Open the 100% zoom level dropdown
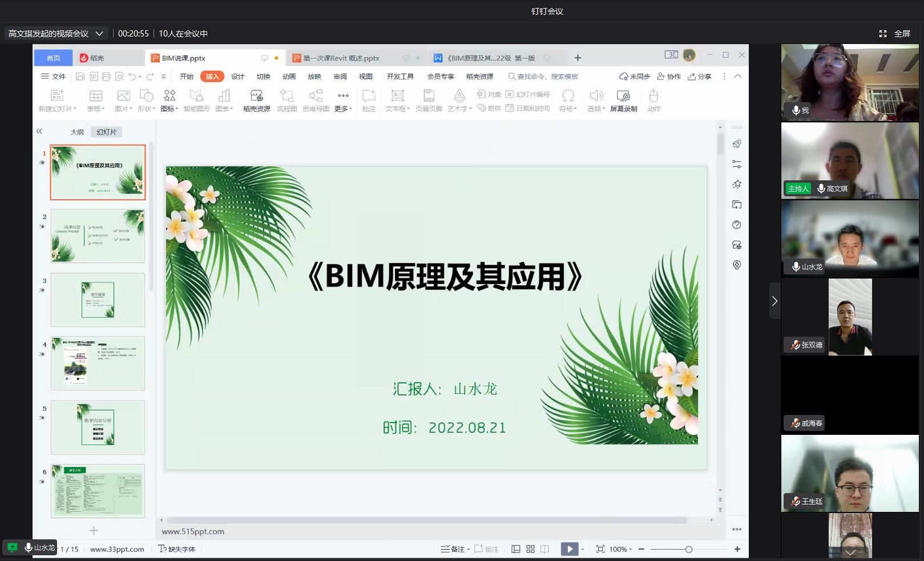 click(x=620, y=549)
